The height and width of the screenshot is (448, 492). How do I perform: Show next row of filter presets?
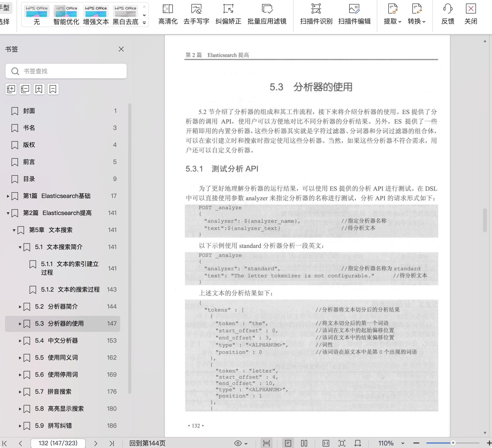[144, 15]
